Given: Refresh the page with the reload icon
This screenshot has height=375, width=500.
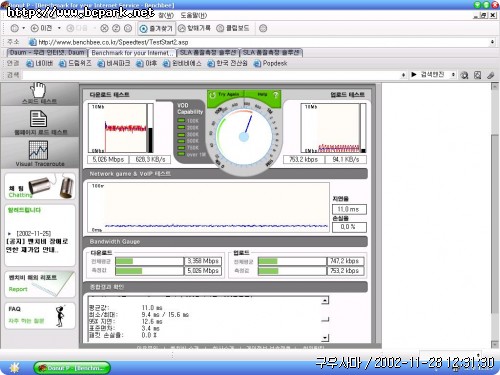Looking at the screenshot, I should point(116,28).
